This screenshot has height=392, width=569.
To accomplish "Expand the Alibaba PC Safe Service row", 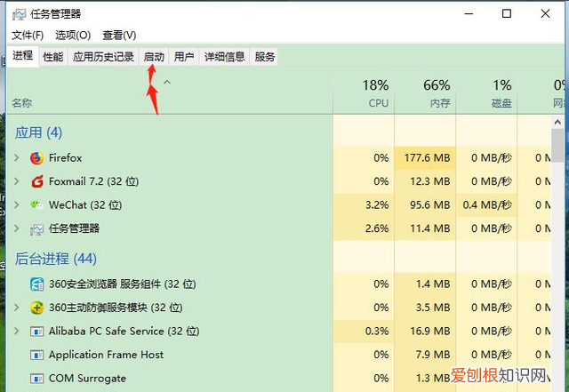I will tap(16, 331).
